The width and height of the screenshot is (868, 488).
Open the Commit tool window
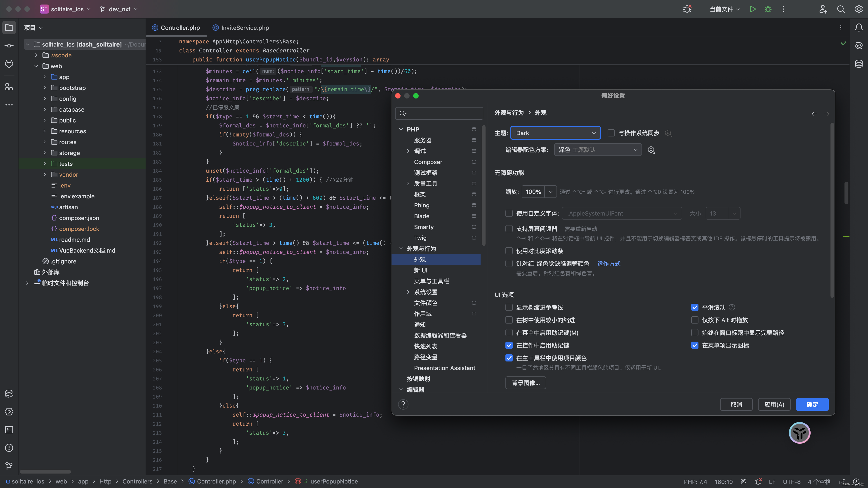[x=9, y=45]
